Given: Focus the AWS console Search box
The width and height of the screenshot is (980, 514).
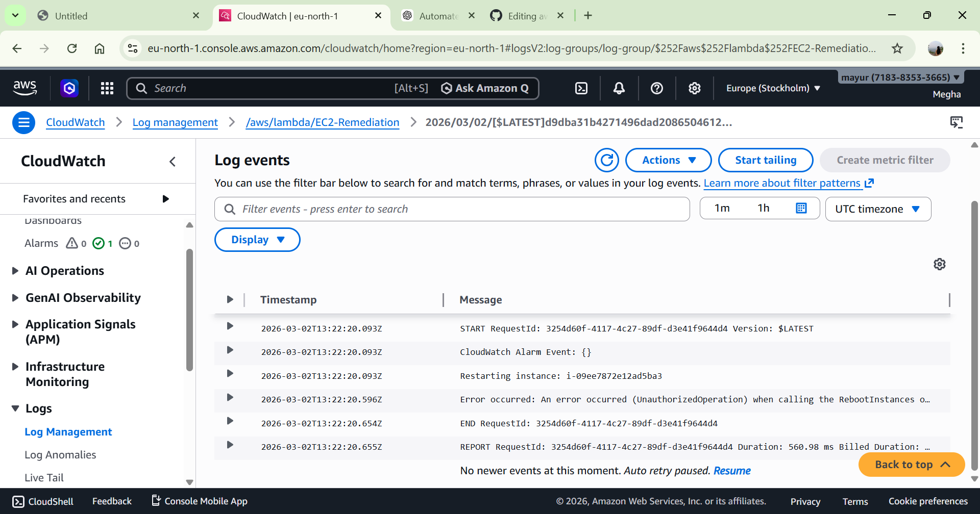Looking at the screenshot, I should point(273,88).
